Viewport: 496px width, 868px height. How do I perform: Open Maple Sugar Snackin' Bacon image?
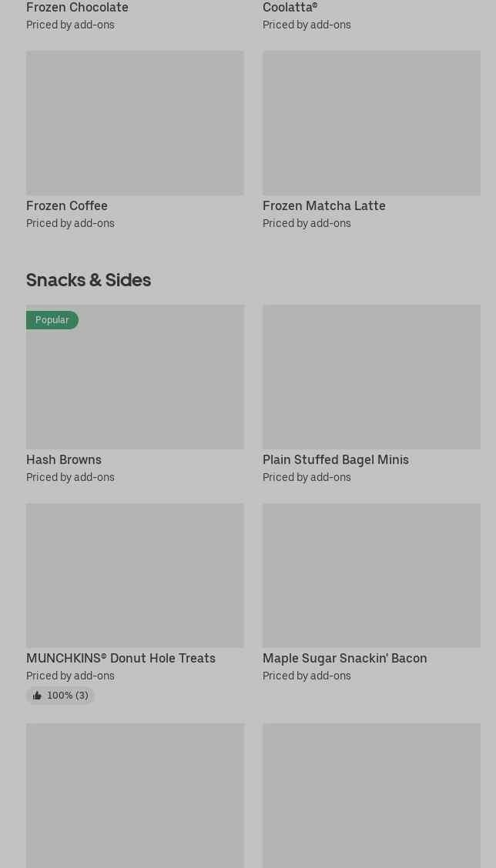coord(371,576)
